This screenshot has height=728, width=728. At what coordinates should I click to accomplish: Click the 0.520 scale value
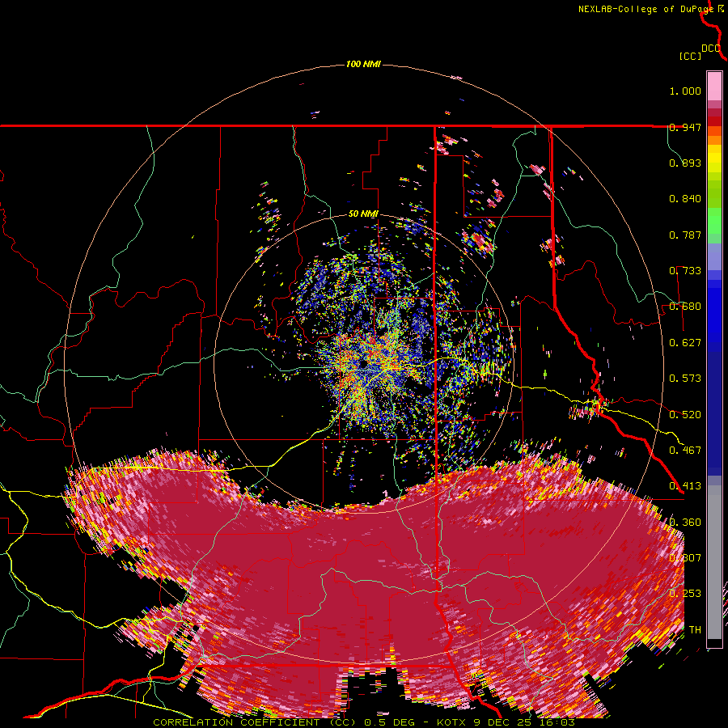tap(685, 414)
